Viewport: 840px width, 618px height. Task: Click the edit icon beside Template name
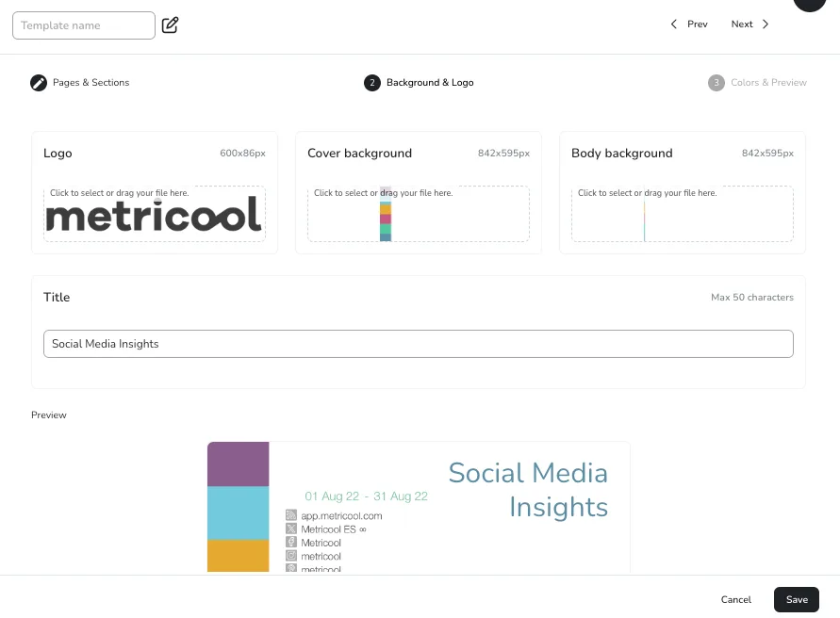(170, 25)
